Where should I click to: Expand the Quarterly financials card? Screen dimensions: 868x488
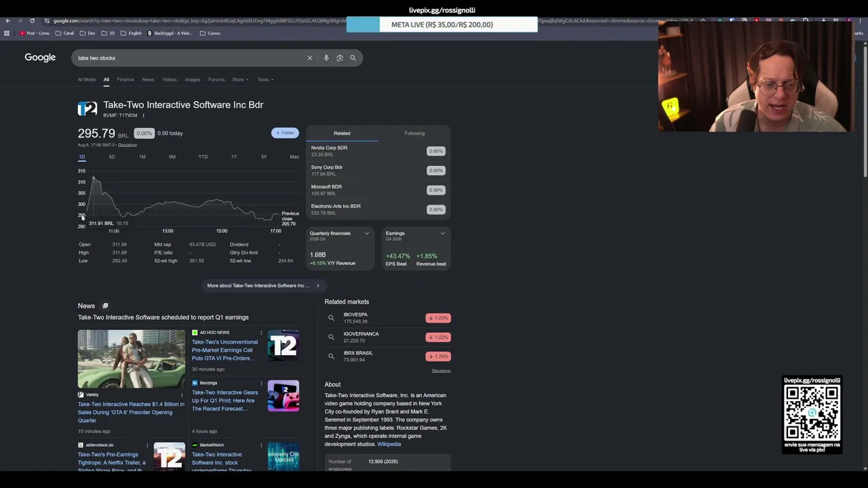367,234
